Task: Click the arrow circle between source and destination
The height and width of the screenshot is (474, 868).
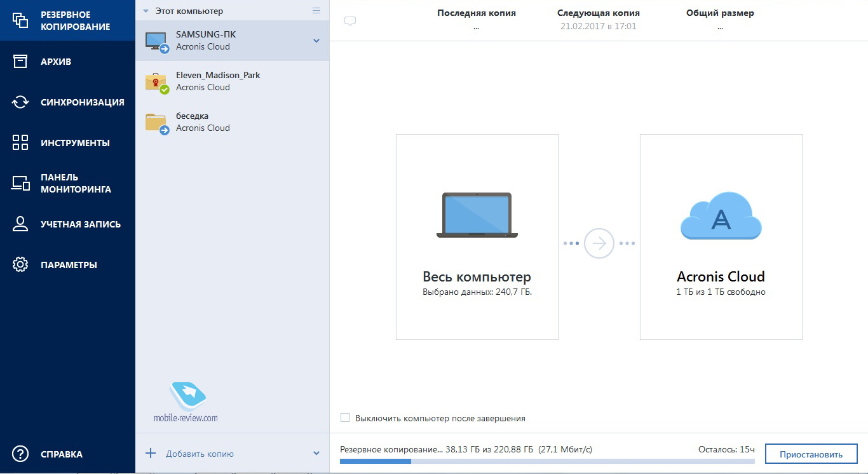Action: tap(599, 243)
